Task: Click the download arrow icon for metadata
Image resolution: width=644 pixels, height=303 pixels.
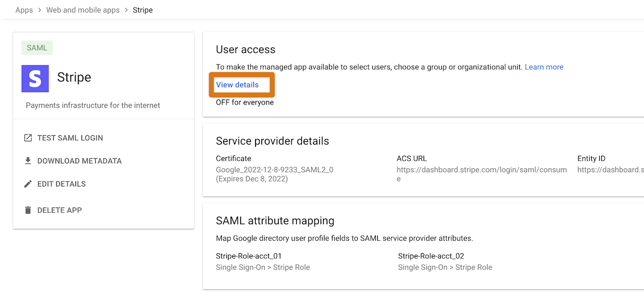Action: pyautogui.click(x=28, y=161)
